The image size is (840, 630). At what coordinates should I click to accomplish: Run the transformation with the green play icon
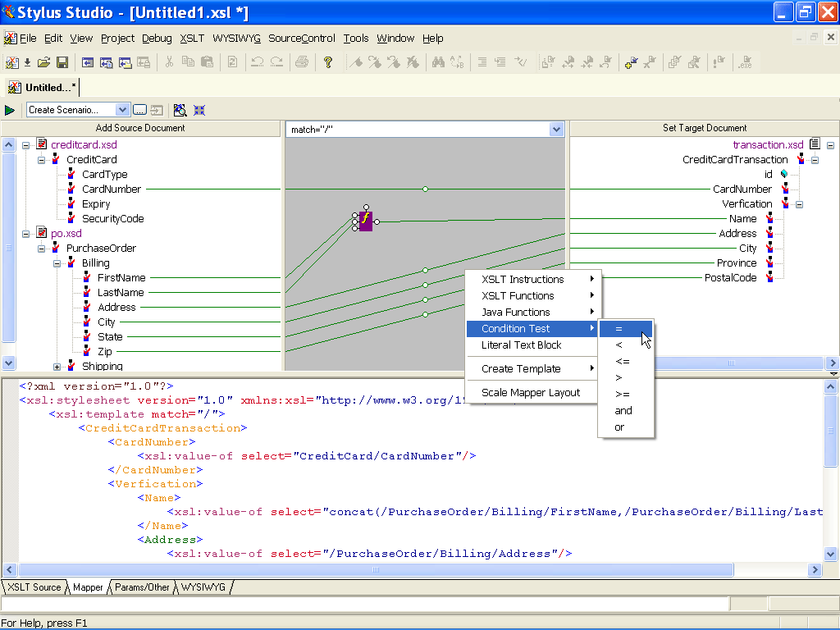pos(10,110)
